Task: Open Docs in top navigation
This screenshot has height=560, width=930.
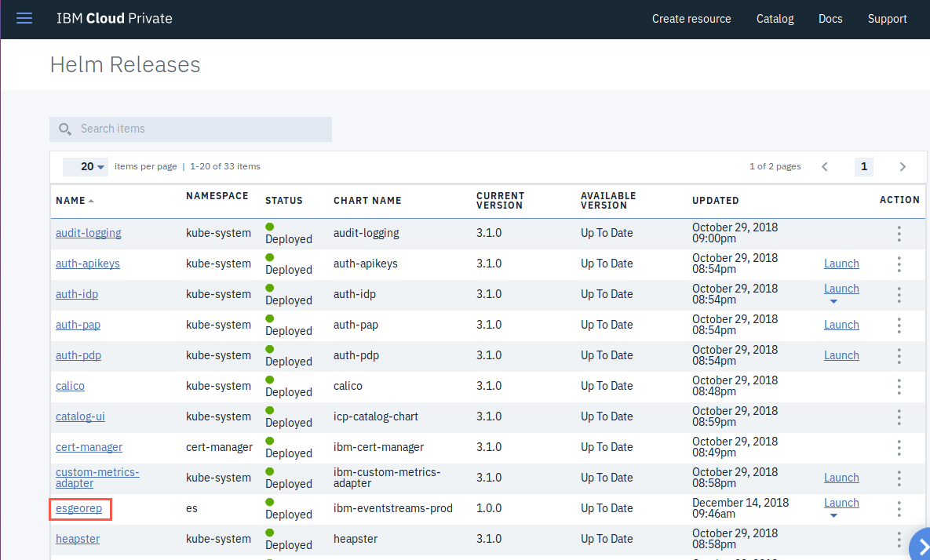Action: 830,19
